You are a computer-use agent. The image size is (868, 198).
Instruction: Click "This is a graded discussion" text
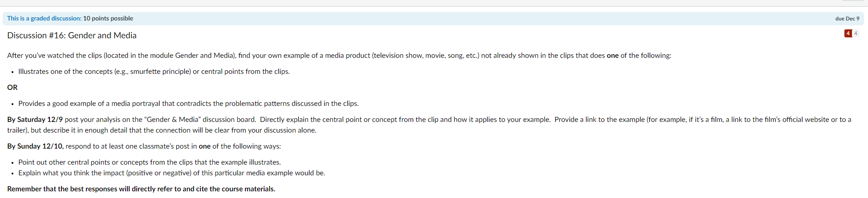click(x=44, y=18)
